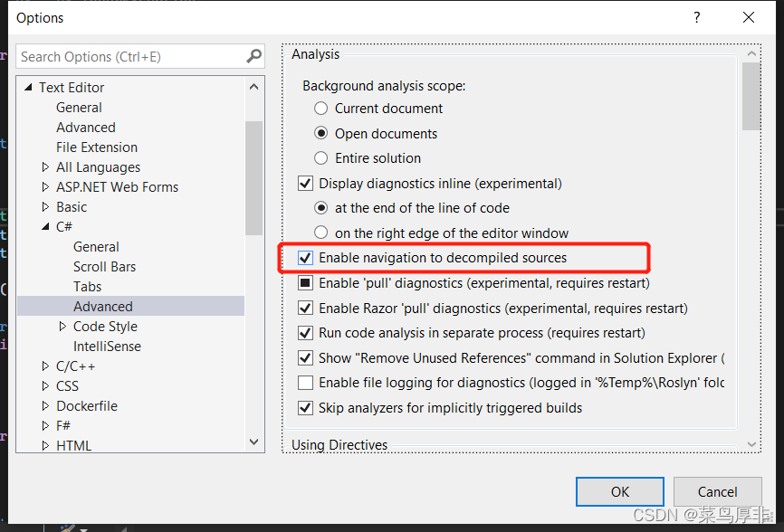The image size is (784, 532).
Task: Toggle Enable navigation to decompiled sources
Action: click(305, 258)
